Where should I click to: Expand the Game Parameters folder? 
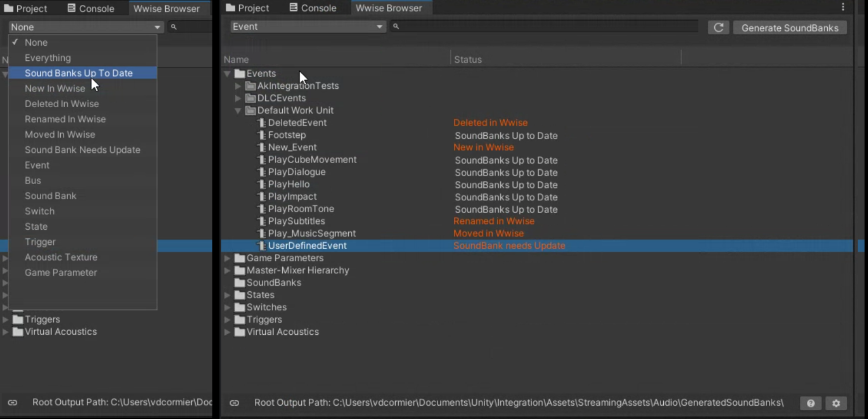click(227, 258)
